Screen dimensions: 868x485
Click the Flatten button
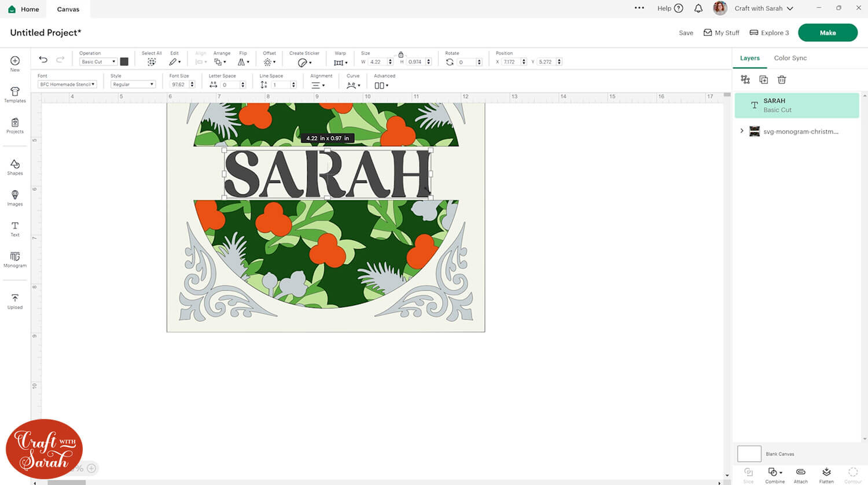826,474
